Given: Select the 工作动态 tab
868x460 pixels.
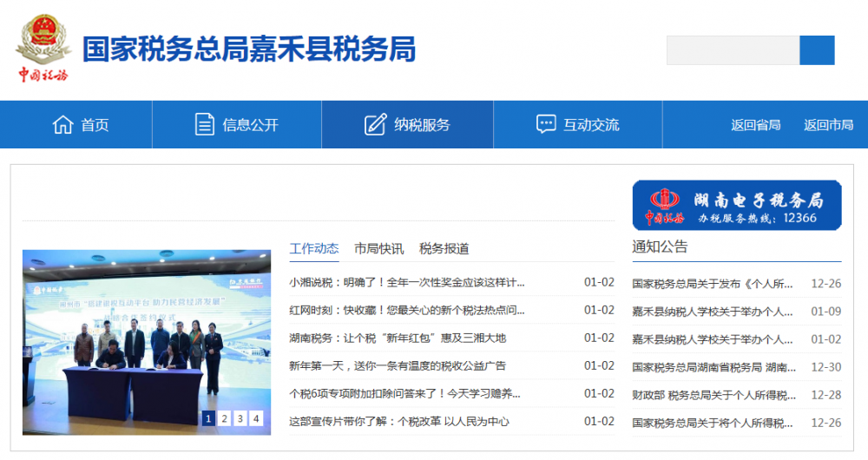Looking at the screenshot, I should [314, 248].
